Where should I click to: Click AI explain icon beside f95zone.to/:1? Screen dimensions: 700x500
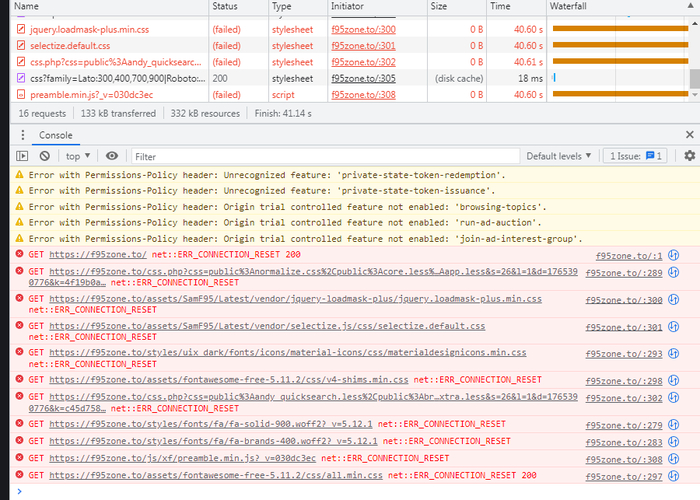point(674,255)
